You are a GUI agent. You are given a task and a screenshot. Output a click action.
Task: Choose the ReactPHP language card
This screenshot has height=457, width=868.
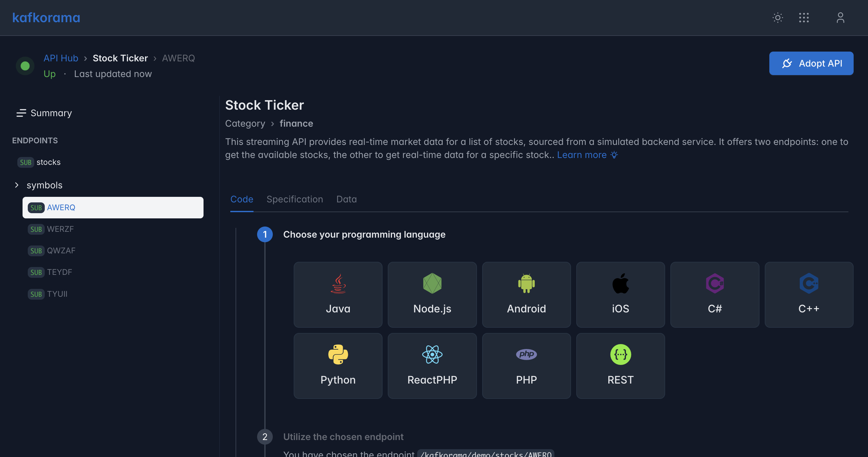(432, 366)
